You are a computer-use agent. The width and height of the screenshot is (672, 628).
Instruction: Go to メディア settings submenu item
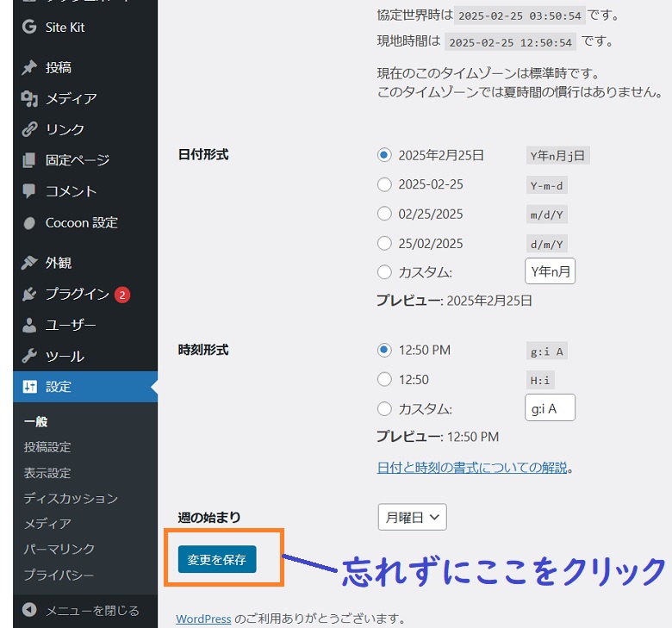(47, 524)
